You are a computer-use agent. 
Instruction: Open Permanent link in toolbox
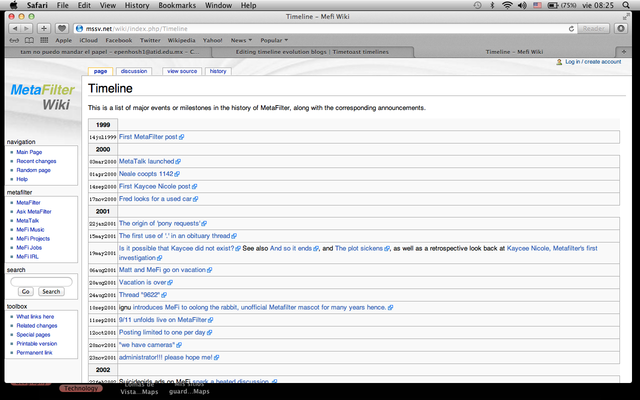[x=34, y=352]
